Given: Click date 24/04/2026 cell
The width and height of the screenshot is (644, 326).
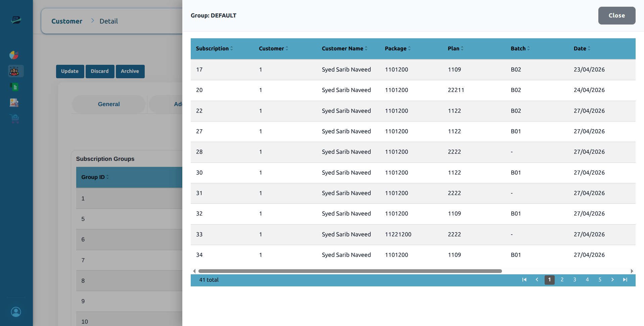Looking at the screenshot, I should (589, 90).
